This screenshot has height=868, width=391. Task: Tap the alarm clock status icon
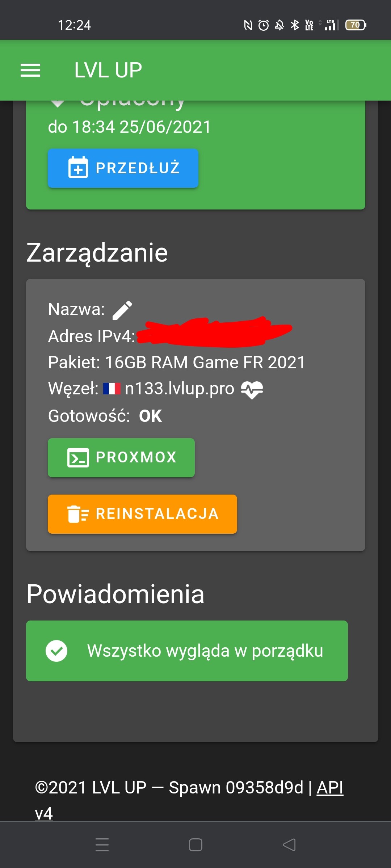pyautogui.click(x=264, y=25)
